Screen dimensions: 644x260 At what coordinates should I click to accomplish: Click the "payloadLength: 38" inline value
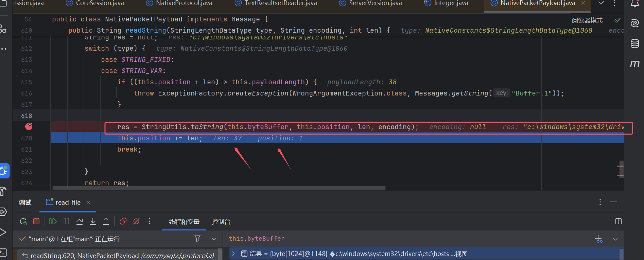pyautogui.click(x=362, y=82)
